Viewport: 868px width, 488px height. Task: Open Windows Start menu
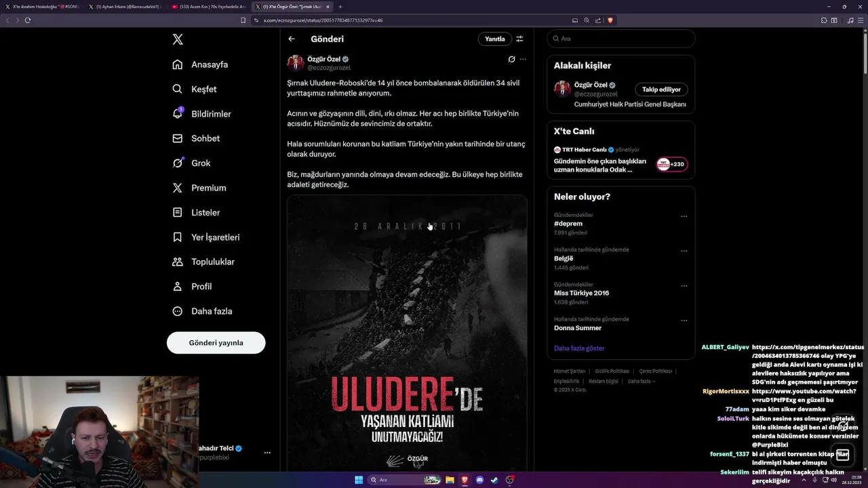tap(359, 480)
